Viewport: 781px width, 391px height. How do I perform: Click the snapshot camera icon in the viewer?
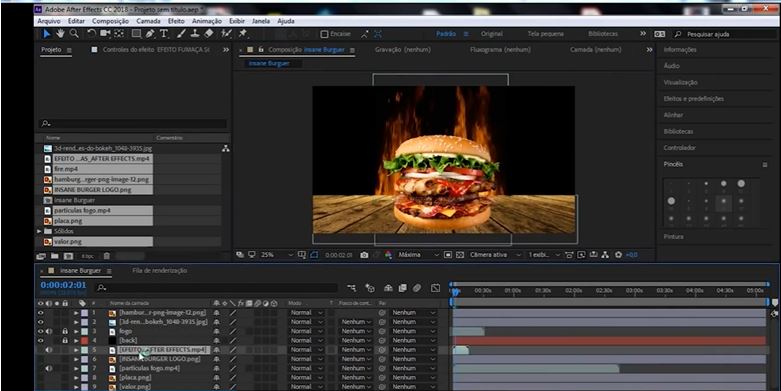pos(364,255)
